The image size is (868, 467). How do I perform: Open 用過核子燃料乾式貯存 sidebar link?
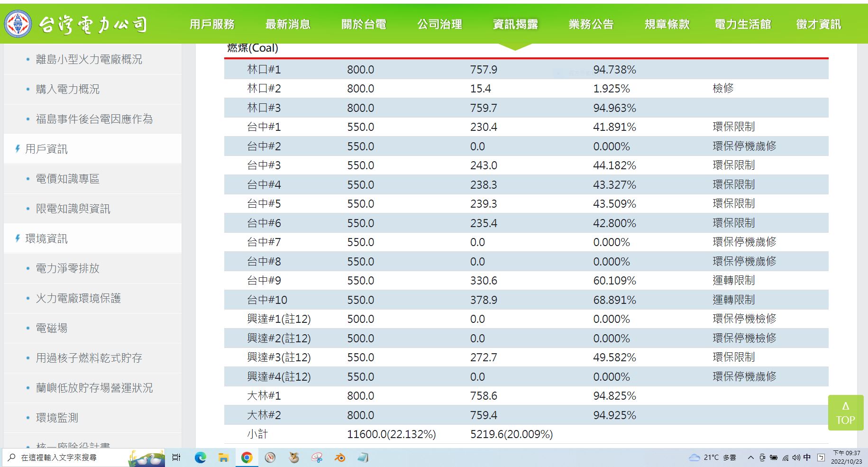point(89,358)
